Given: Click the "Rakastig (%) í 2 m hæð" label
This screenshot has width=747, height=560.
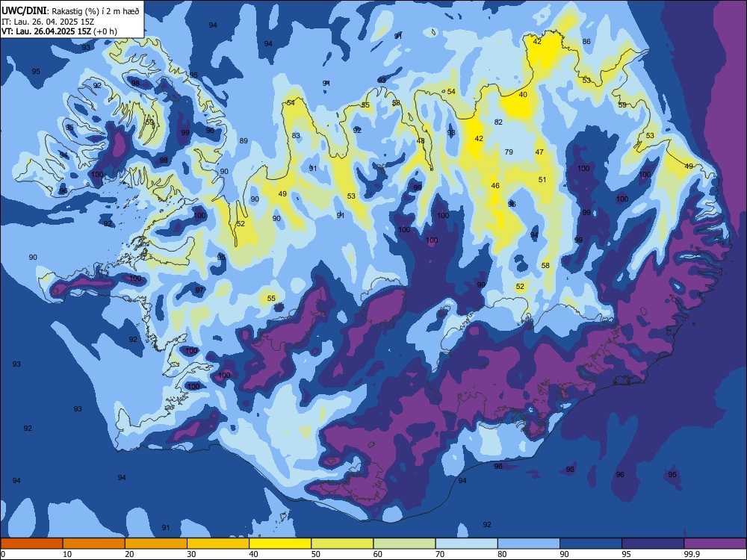Looking at the screenshot, I should (x=96, y=11).
